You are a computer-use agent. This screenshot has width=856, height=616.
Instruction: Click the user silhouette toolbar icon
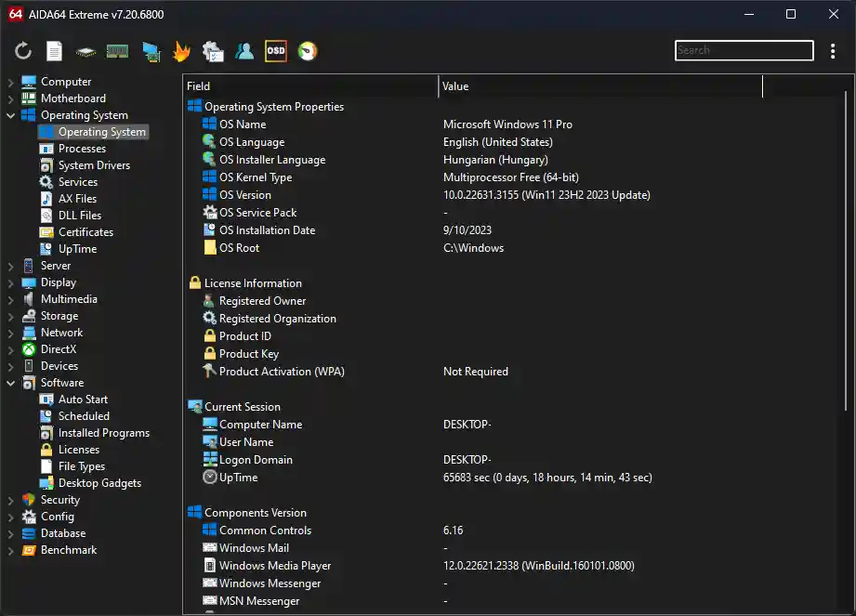click(244, 51)
